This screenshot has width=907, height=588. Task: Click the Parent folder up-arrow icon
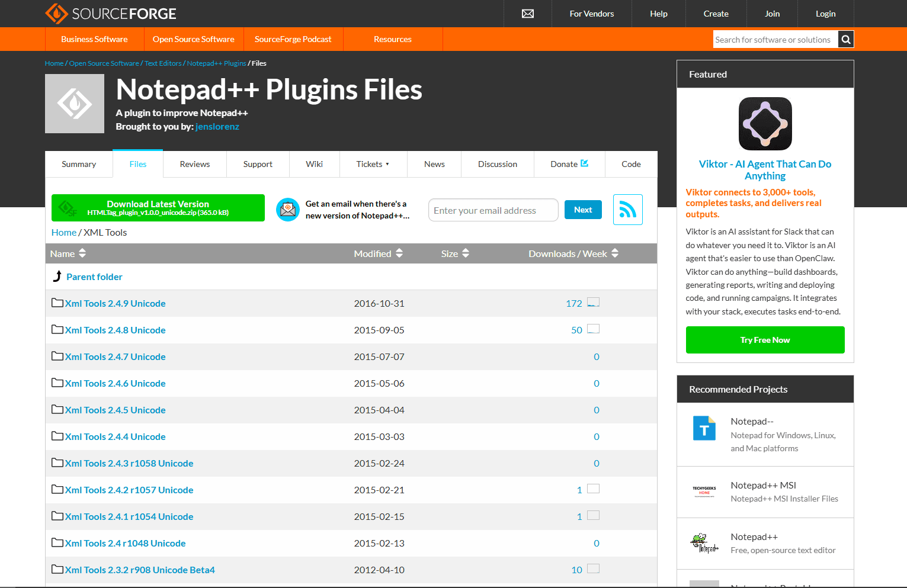click(57, 277)
